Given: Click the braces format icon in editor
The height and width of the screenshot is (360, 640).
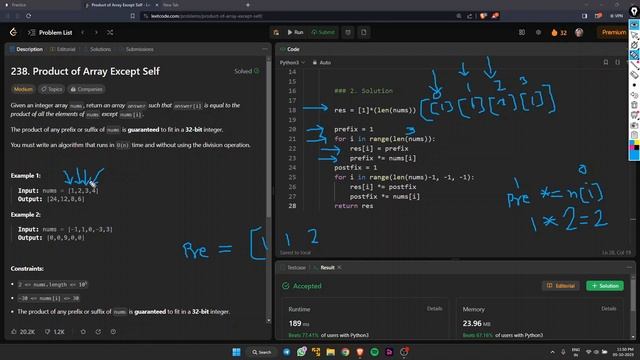Looking at the screenshot, I should pyautogui.click(x=618, y=62).
